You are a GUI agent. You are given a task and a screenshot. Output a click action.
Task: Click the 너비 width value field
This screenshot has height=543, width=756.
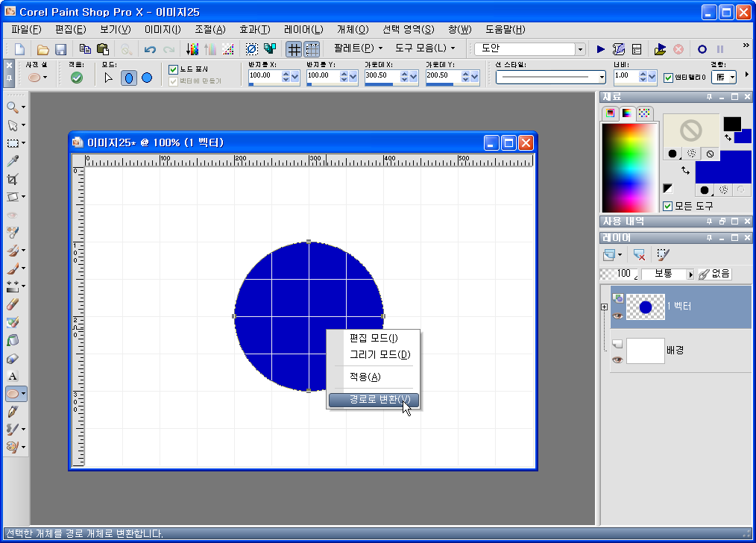(x=626, y=76)
